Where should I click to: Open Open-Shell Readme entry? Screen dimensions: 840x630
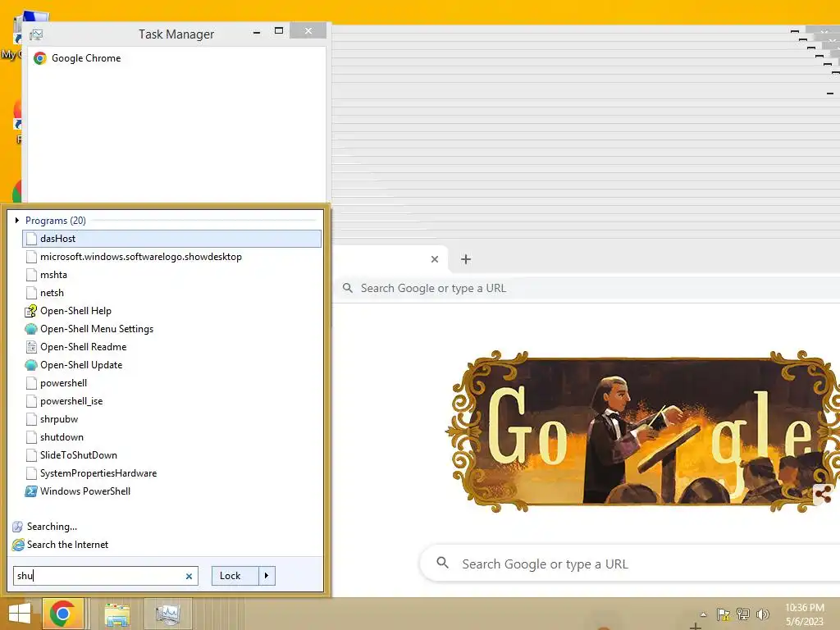point(172,347)
